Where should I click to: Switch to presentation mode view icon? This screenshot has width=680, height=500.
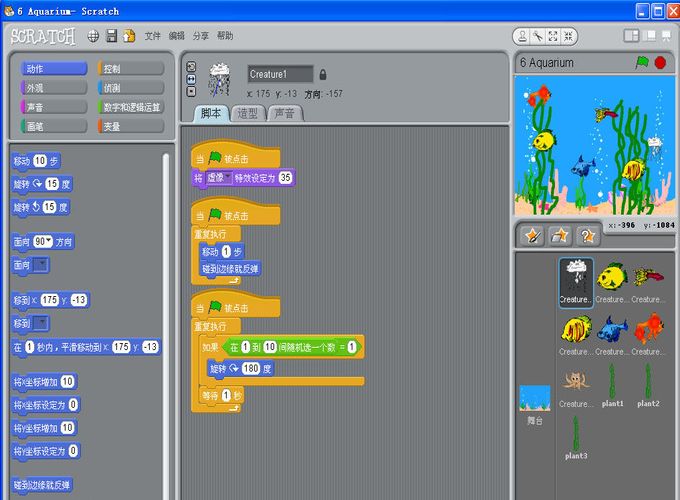(667, 36)
